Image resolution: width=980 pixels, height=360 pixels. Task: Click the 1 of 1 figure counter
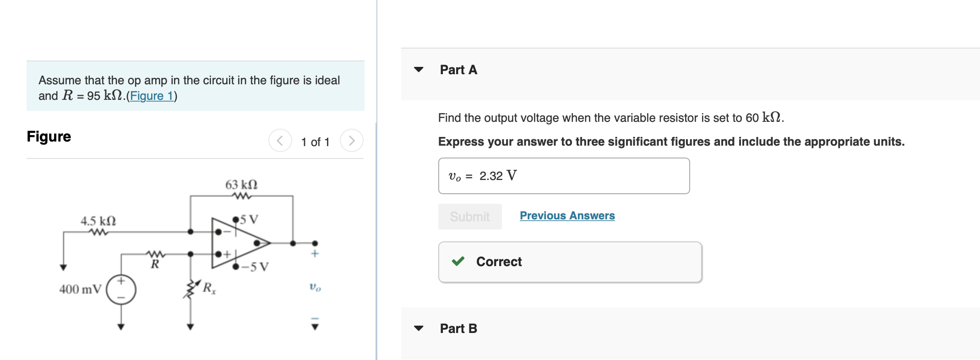tap(315, 142)
